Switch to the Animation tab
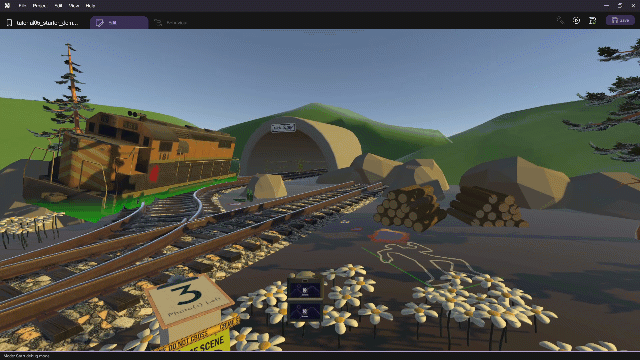The height and width of the screenshot is (360, 640). (171, 22)
